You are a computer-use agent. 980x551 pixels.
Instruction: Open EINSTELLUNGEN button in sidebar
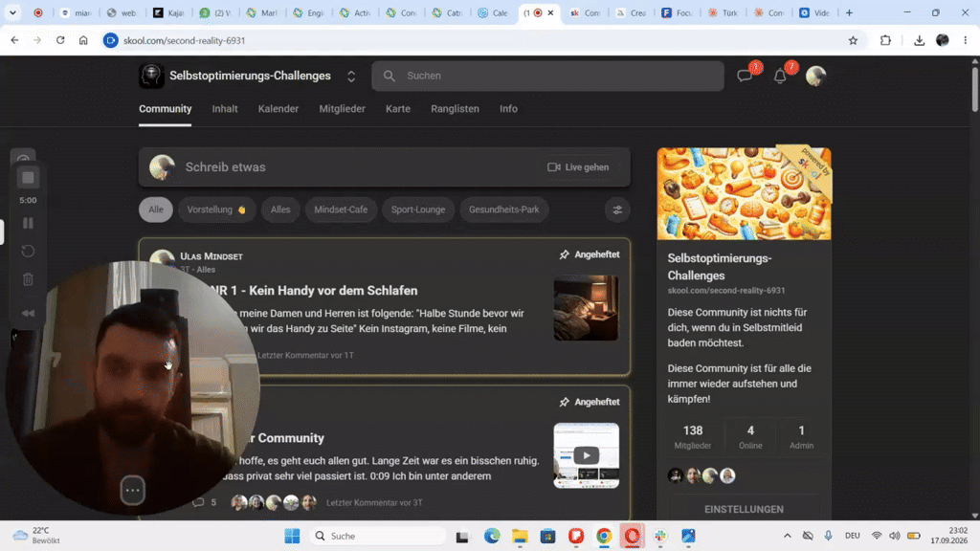click(x=744, y=509)
